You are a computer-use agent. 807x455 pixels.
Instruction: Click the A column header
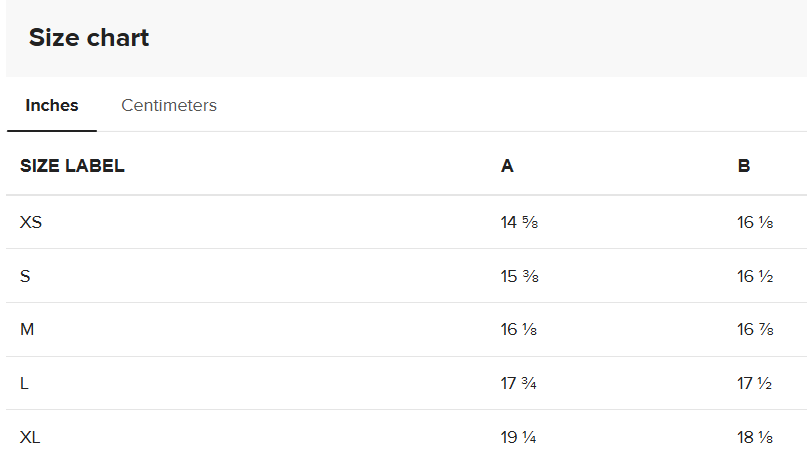pos(507,166)
